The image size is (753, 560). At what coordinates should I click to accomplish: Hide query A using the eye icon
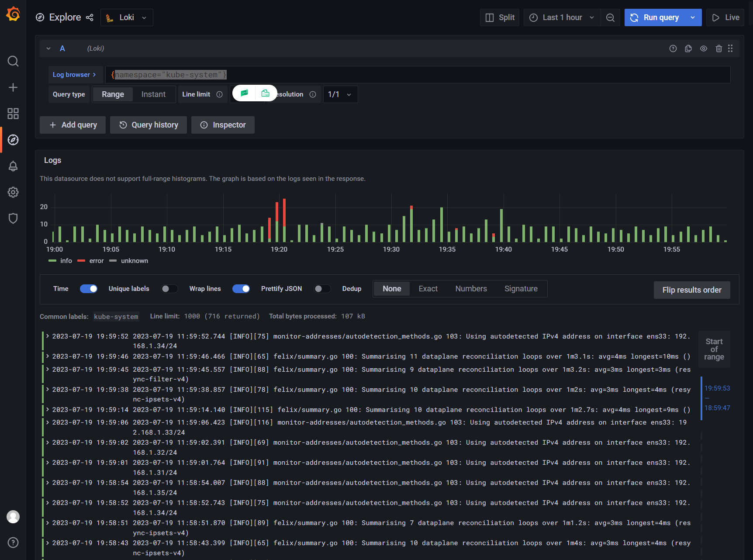[704, 48]
